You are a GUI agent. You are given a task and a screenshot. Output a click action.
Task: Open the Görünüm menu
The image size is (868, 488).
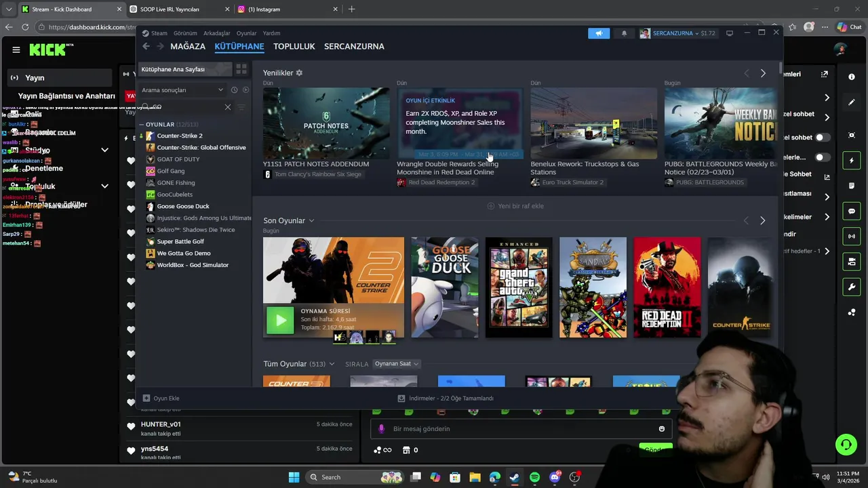tap(185, 33)
